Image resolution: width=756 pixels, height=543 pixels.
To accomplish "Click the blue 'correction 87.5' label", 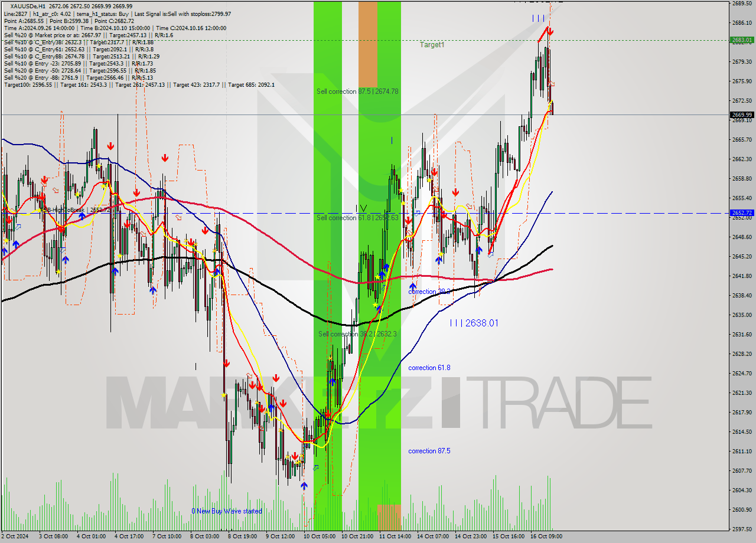I will [429, 451].
